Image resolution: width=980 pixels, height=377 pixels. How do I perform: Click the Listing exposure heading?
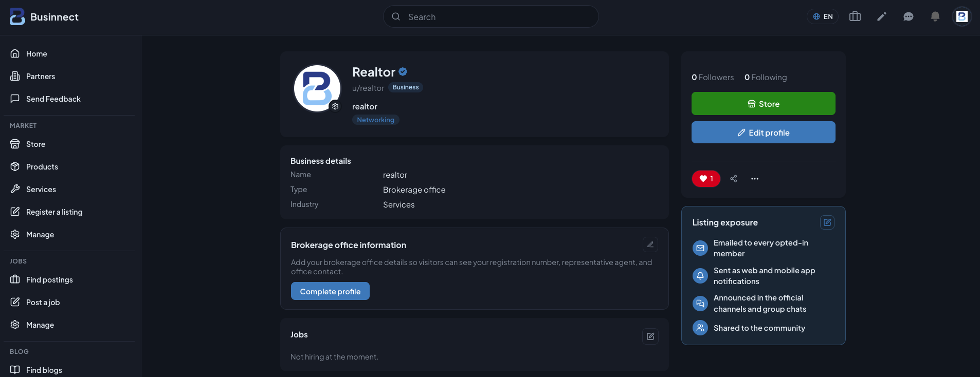[725, 222]
